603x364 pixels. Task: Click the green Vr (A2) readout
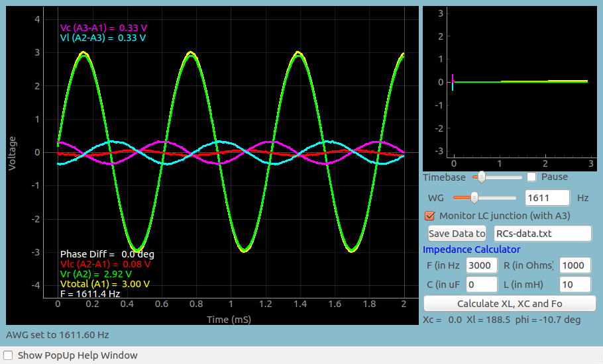click(95, 274)
